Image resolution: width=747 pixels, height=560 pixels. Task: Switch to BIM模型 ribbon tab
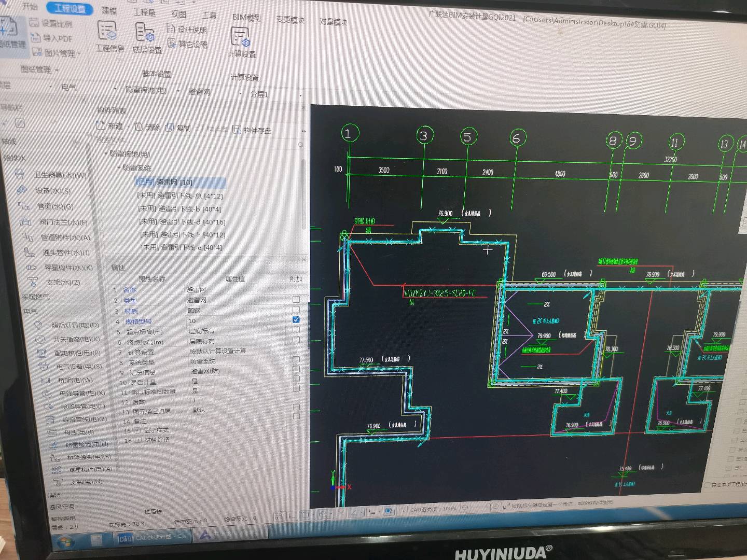(246, 17)
